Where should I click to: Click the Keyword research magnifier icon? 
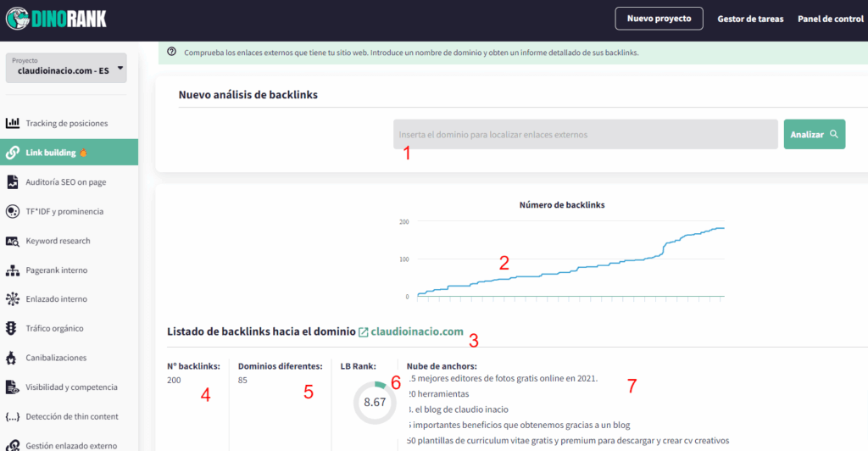pos(12,241)
